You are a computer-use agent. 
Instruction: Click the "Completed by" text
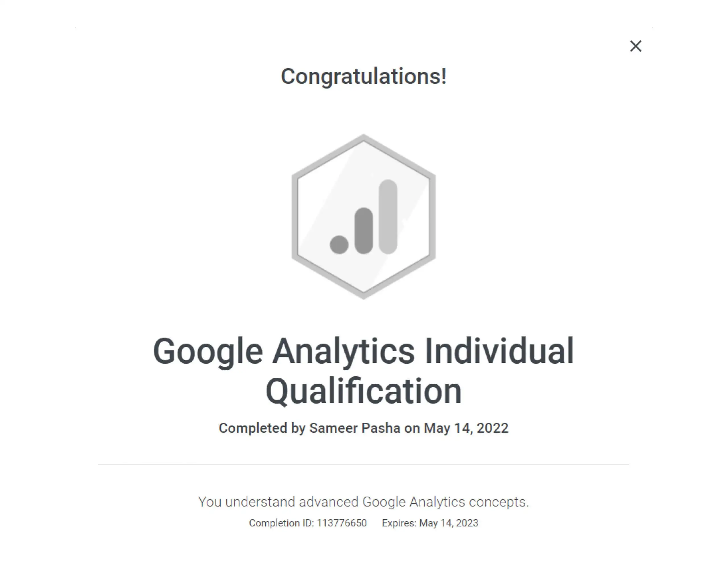(x=262, y=428)
